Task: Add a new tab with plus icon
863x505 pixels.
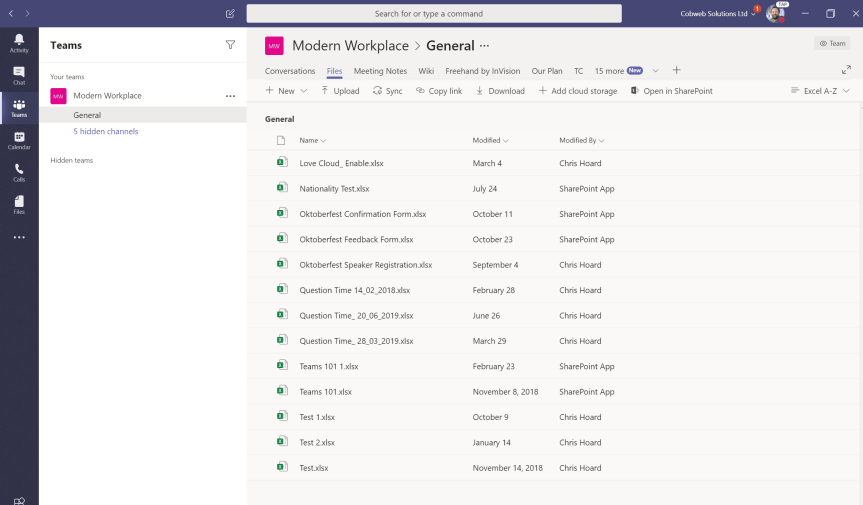Action: coord(676,70)
